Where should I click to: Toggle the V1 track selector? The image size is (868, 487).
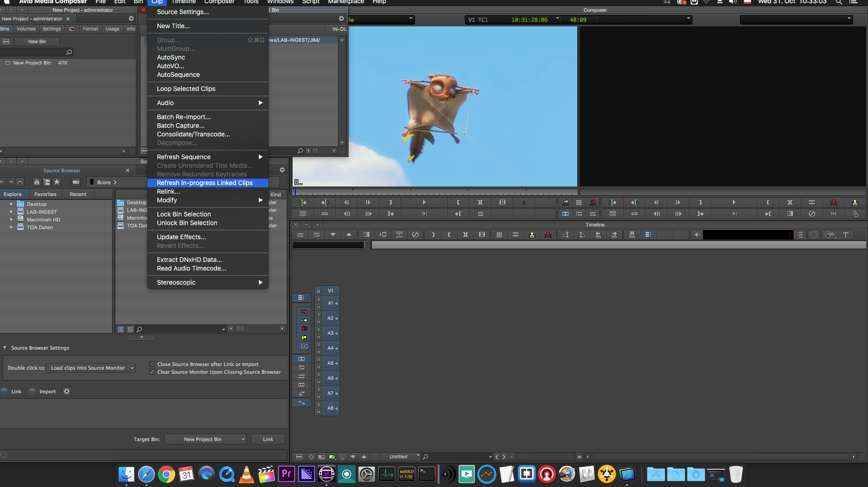331,291
